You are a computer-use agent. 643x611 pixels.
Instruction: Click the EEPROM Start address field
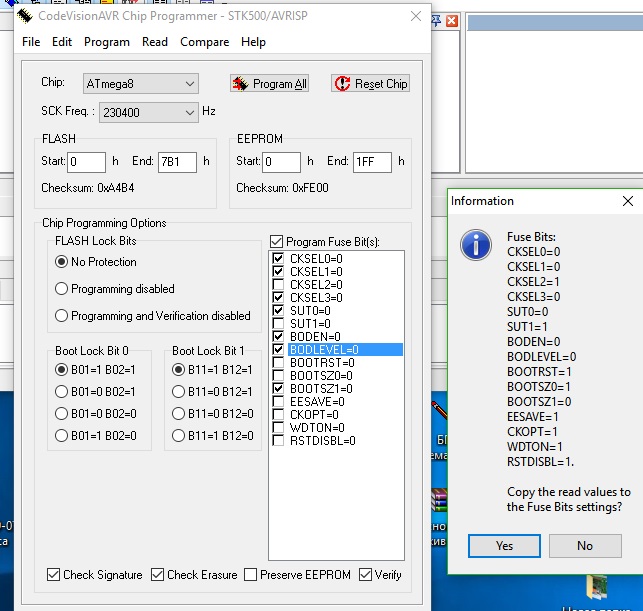[x=281, y=161]
